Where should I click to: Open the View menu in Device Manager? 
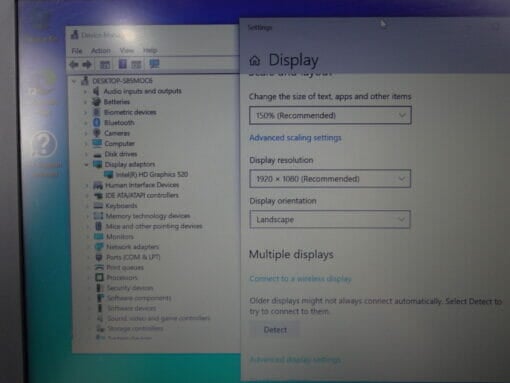(127, 51)
